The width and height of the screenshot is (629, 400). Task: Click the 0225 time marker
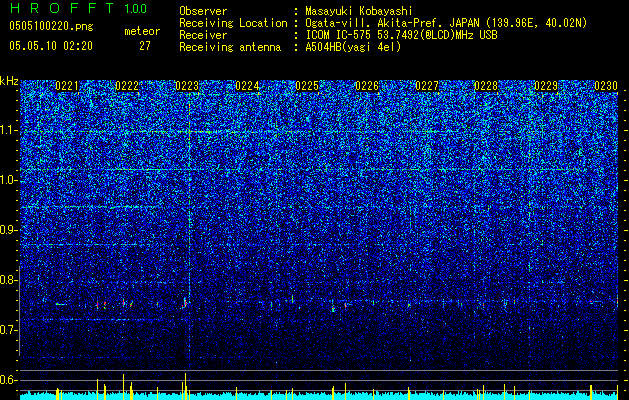(307, 86)
